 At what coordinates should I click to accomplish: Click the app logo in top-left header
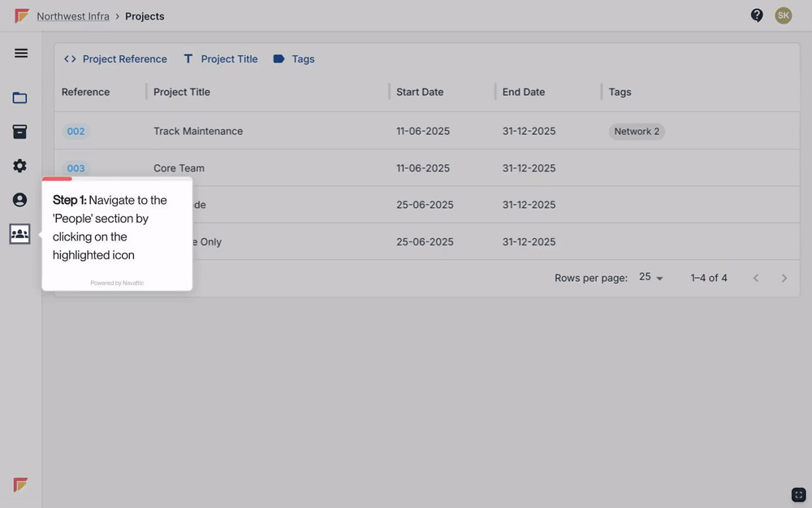pos(22,16)
